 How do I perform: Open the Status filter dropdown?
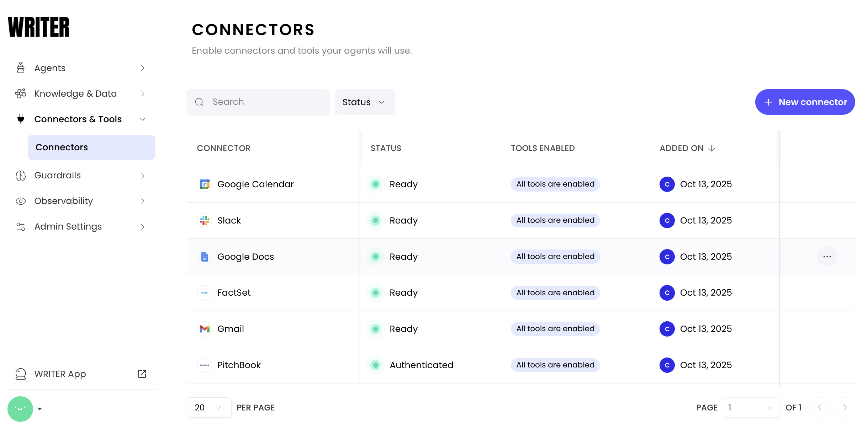tap(364, 102)
